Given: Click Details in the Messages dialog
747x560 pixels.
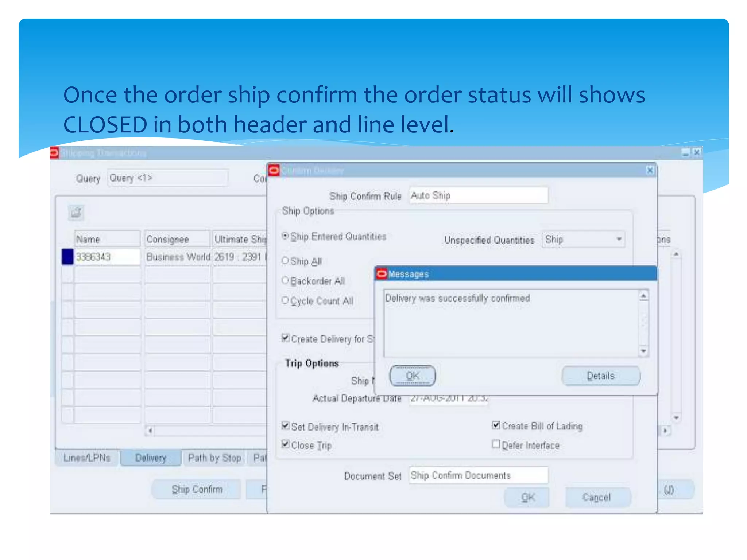Looking at the screenshot, I should 601,376.
